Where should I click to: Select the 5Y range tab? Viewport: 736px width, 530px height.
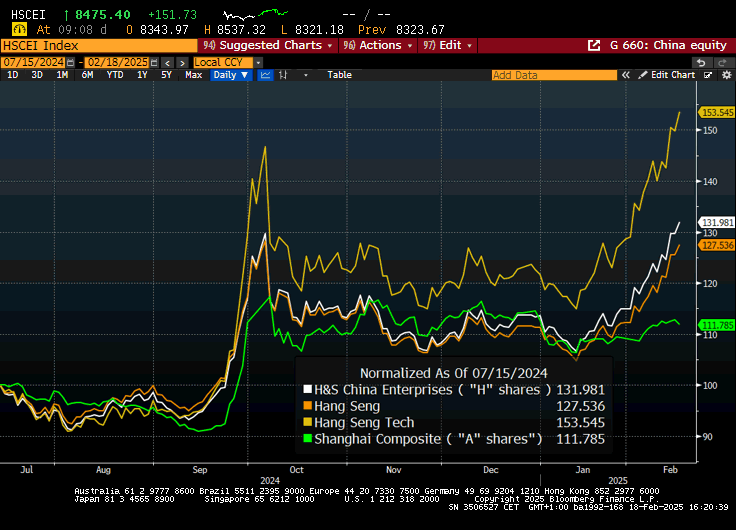[166, 75]
